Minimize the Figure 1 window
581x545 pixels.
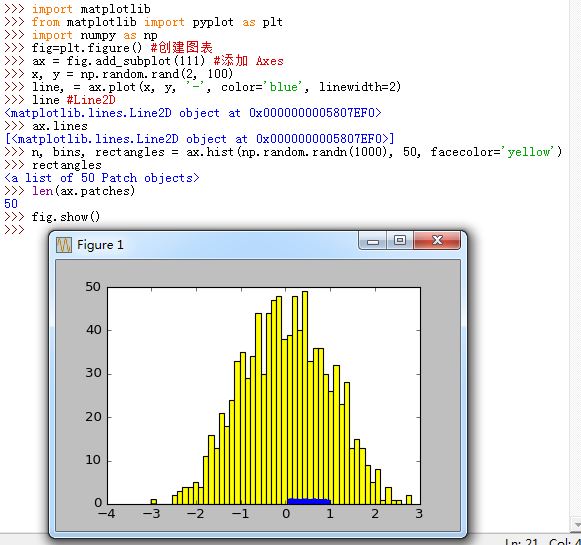373,241
